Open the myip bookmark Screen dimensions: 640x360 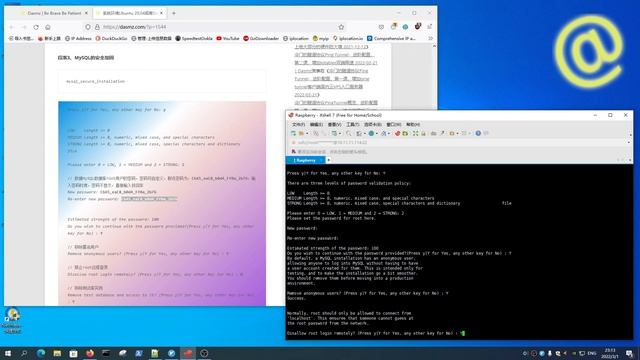(321, 38)
